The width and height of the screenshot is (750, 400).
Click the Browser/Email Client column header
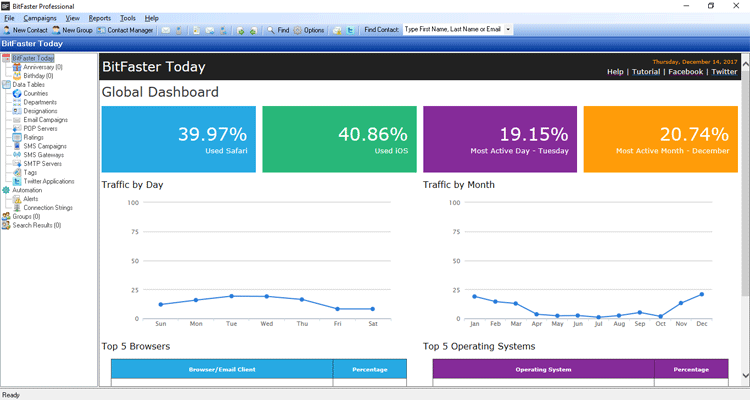pyautogui.click(x=222, y=369)
